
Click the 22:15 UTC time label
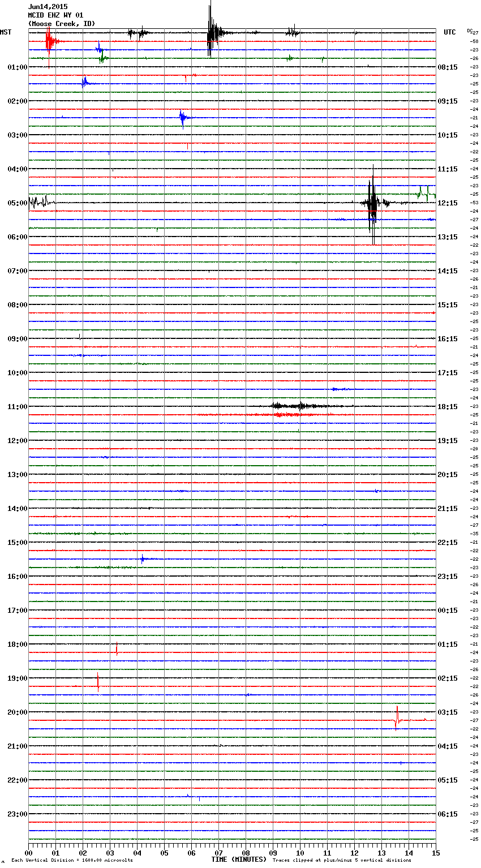448,543
